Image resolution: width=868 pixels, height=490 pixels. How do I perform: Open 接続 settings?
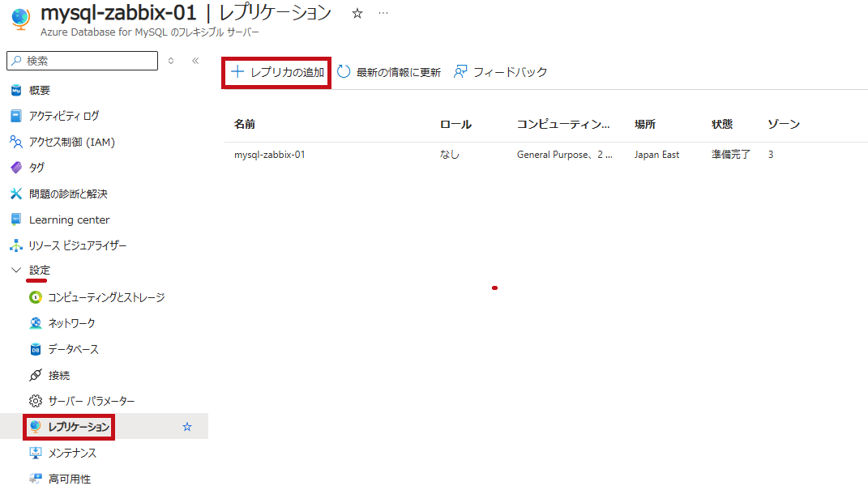click(x=49, y=375)
